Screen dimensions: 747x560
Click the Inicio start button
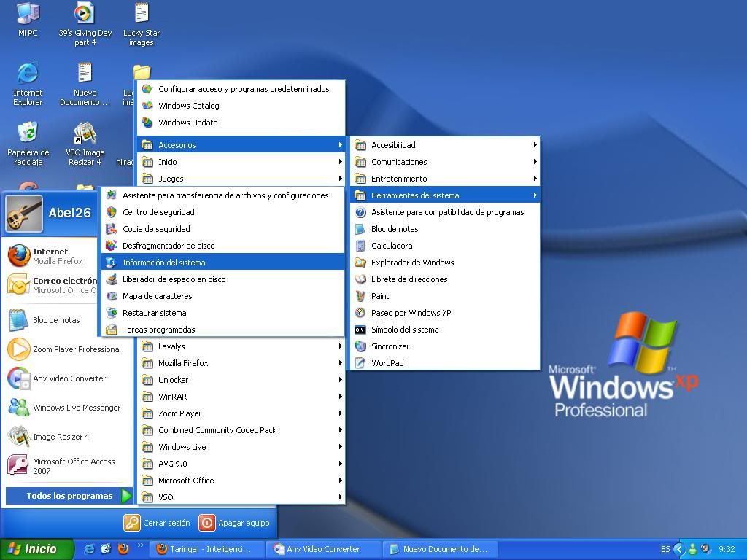click(x=37, y=549)
